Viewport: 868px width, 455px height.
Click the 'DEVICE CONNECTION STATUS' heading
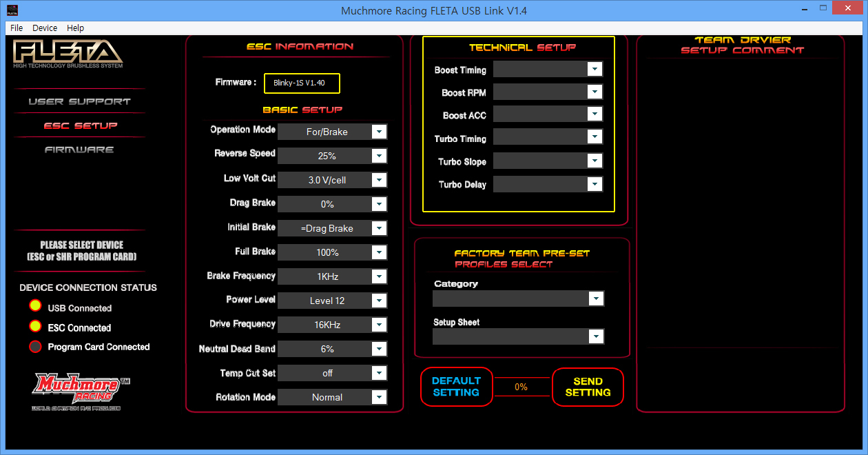(x=88, y=287)
